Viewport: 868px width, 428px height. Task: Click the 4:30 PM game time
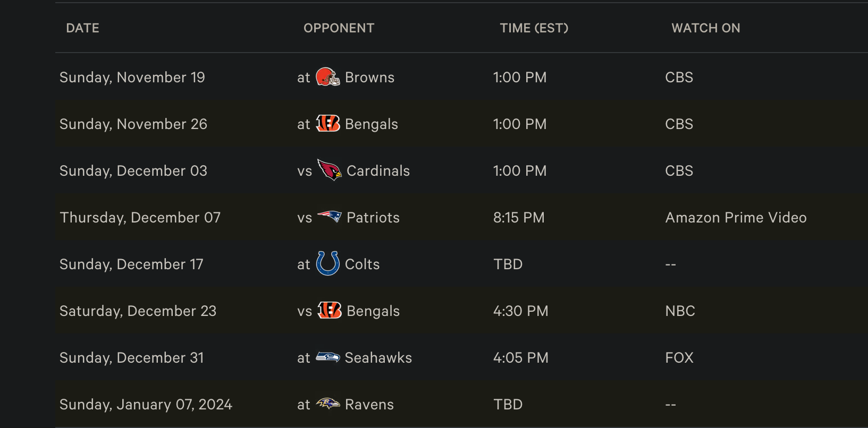click(x=520, y=311)
